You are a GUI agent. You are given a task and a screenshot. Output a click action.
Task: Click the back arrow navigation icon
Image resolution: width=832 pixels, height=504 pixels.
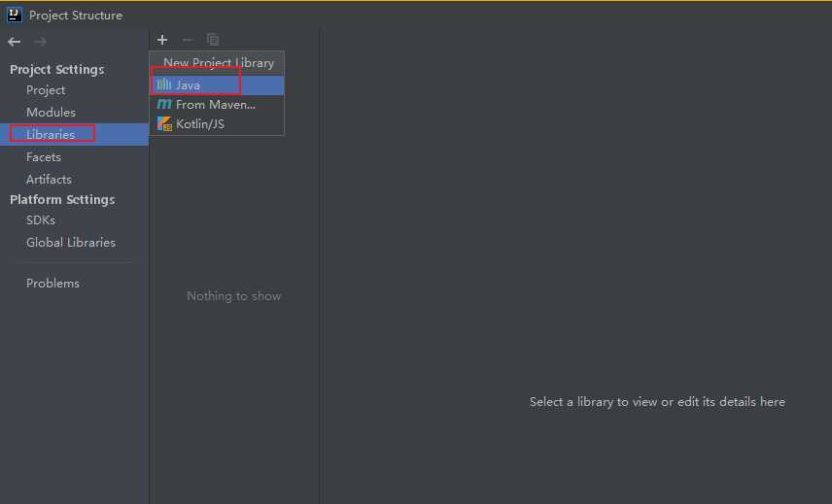[x=15, y=42]
